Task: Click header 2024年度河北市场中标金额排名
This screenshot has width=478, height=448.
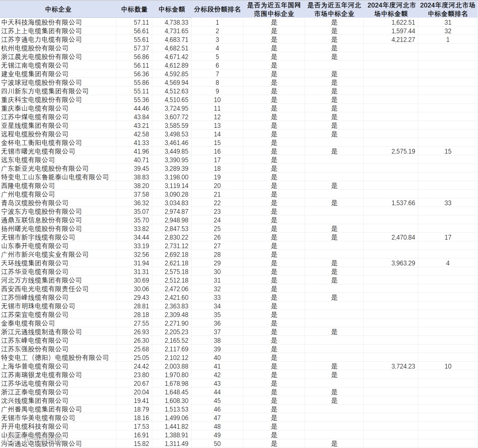Action: coord(447,9)
